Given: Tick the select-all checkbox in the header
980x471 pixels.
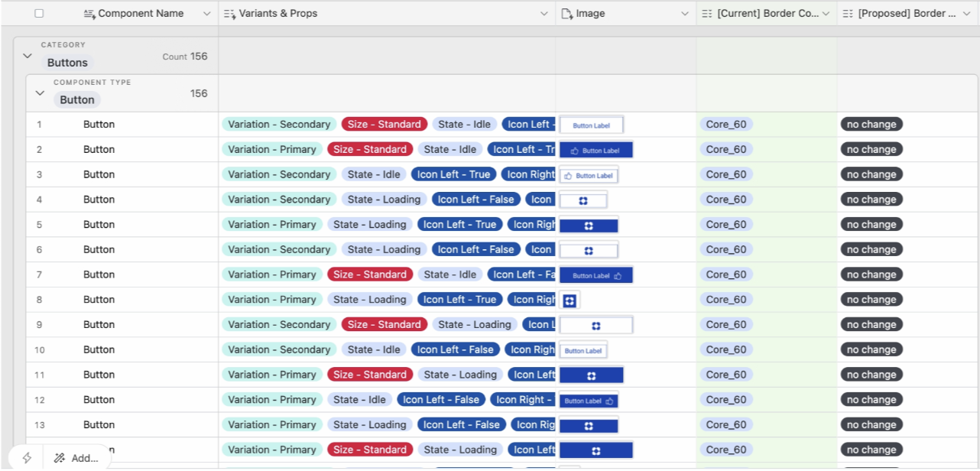Looking at the screenshot, I should pyautogui.click(x=40, y=14).
